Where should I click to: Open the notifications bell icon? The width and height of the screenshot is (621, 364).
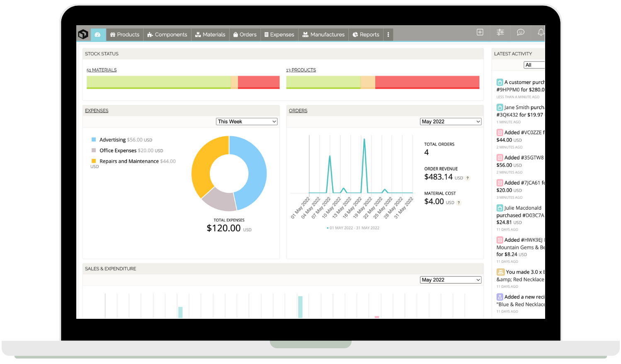click(540, 32)
